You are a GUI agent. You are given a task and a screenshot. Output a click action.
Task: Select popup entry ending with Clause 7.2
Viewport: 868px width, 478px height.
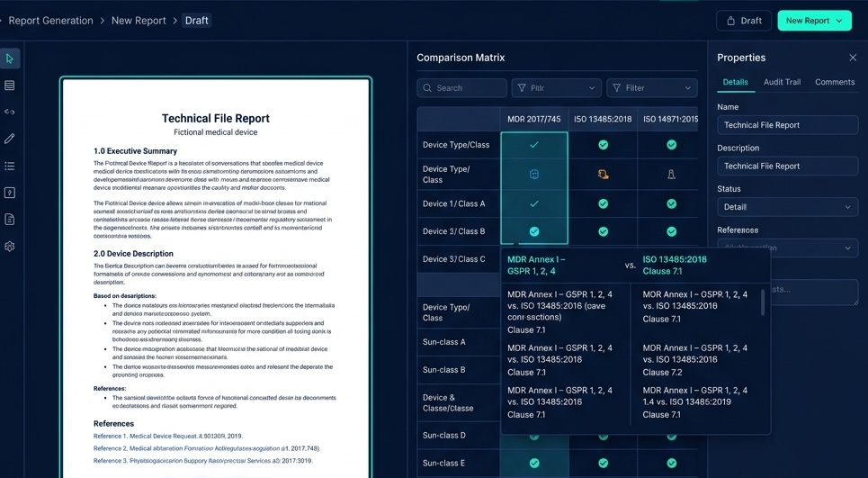coord(696,360)
